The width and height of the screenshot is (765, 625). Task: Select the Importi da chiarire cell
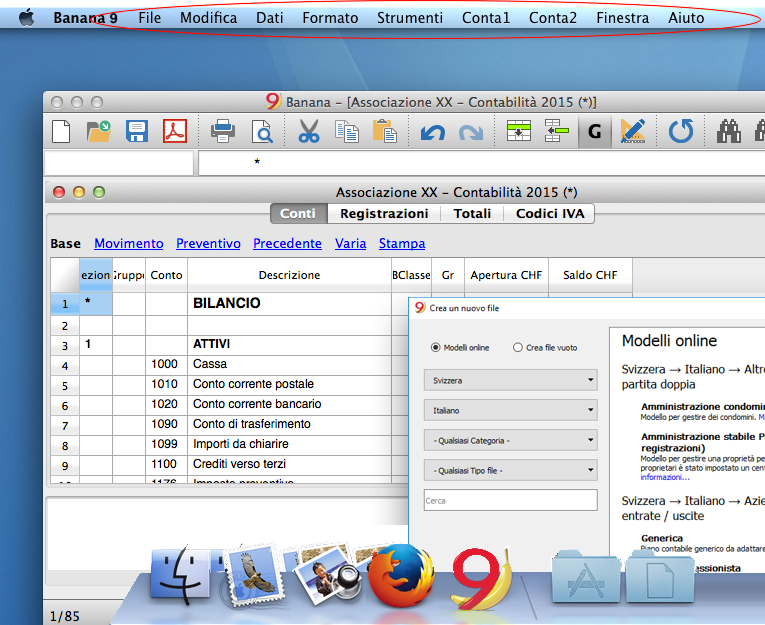pos(289,444)
